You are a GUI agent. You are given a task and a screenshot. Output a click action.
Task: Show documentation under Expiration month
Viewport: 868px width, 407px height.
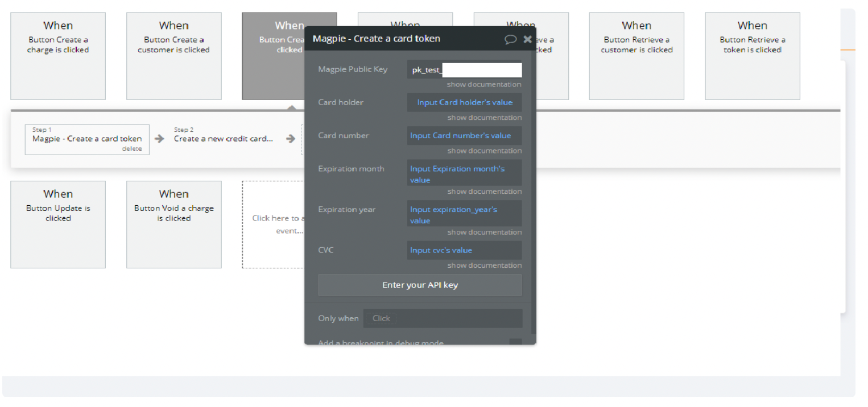[x=484, y=192]
